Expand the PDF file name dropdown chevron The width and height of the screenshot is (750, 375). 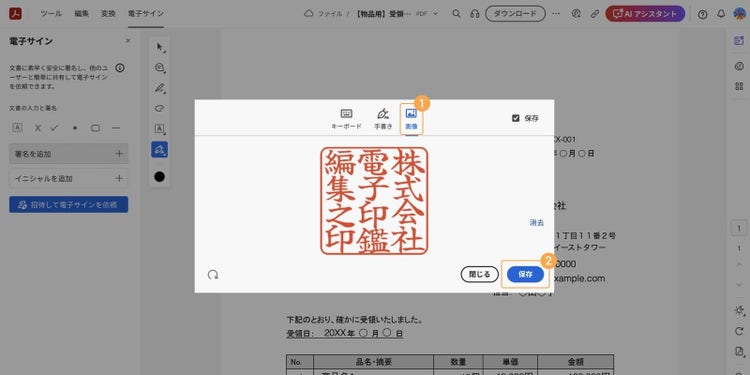click(x=435, y=14)
